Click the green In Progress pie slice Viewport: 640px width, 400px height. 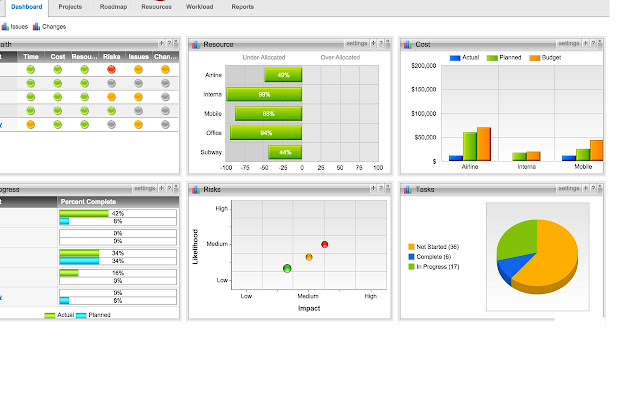pos(520,240)
